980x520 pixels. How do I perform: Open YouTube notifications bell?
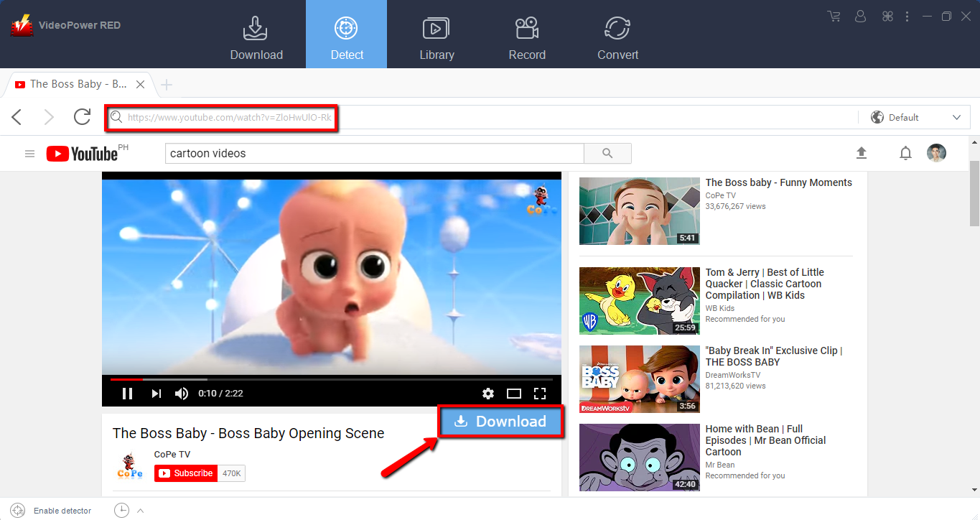tap(905, 153)
